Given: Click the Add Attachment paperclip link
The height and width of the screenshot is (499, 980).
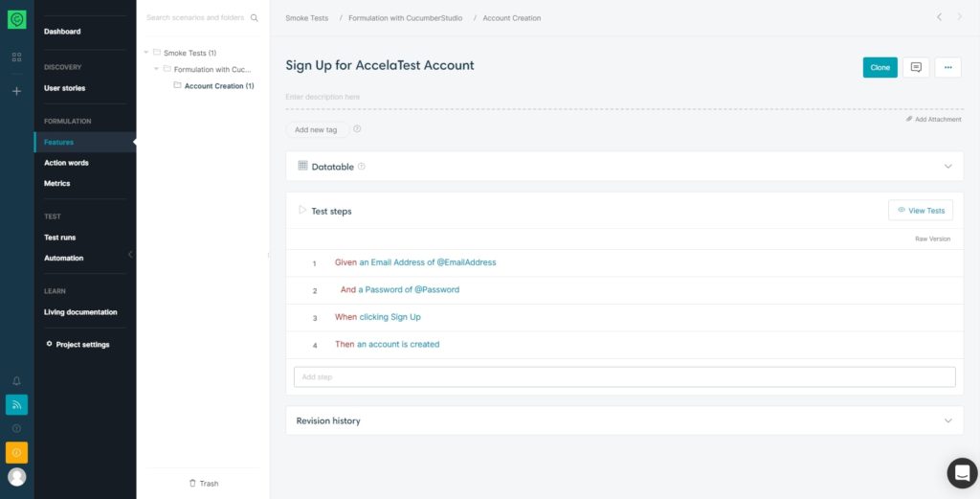Looking at the screenshot, I should [x=933, y=119].
